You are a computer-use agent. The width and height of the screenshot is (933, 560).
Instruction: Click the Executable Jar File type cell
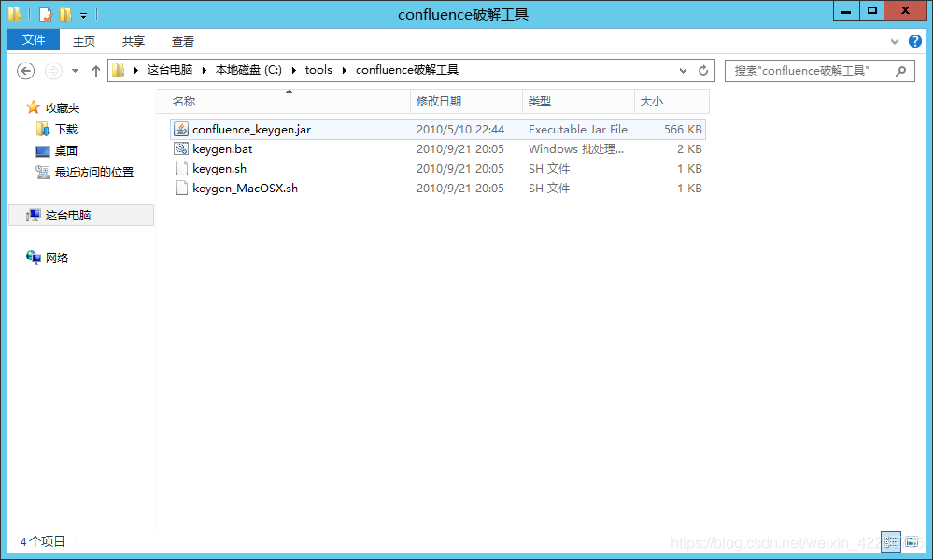pyautogui.click(x=578, y=129)
